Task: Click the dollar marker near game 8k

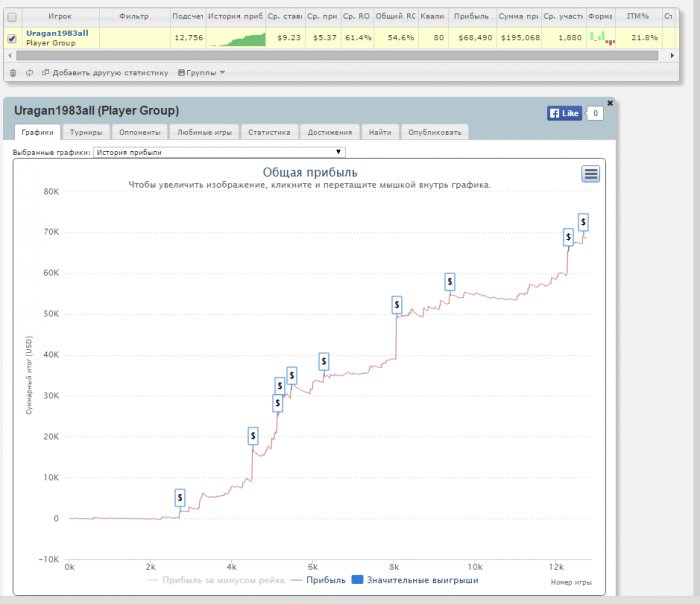Action: point(397,304)
